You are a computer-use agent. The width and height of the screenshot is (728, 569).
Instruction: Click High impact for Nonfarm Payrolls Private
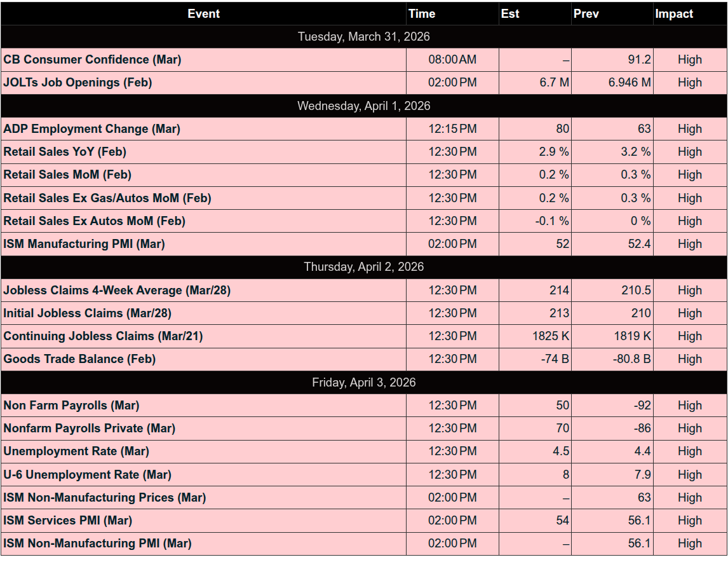(689, 428)
